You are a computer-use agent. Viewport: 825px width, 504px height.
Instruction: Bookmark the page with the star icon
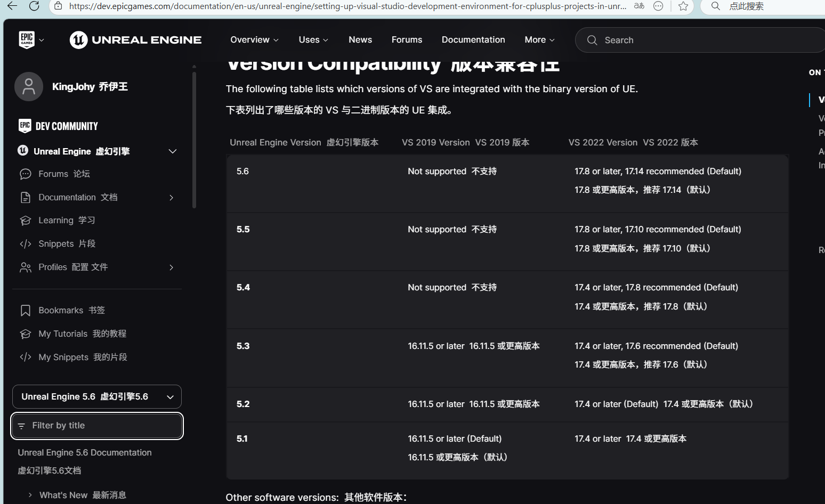683,6
